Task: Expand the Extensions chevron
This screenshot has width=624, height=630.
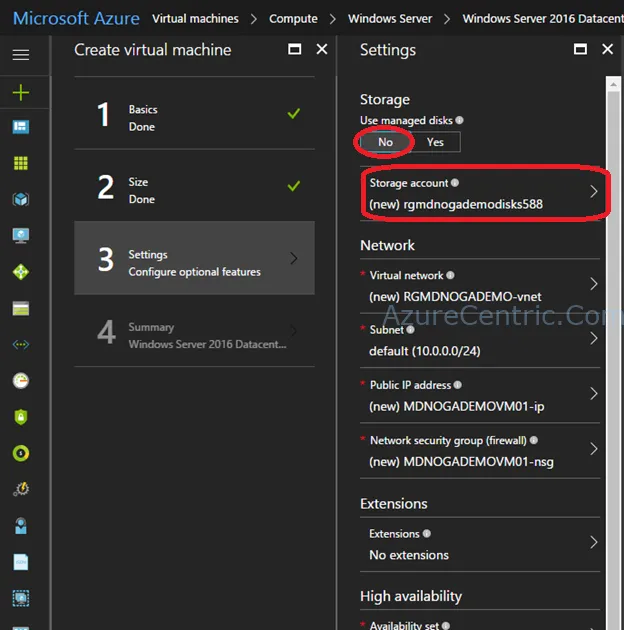Action: pyautogui.click(x=594, y=542)
